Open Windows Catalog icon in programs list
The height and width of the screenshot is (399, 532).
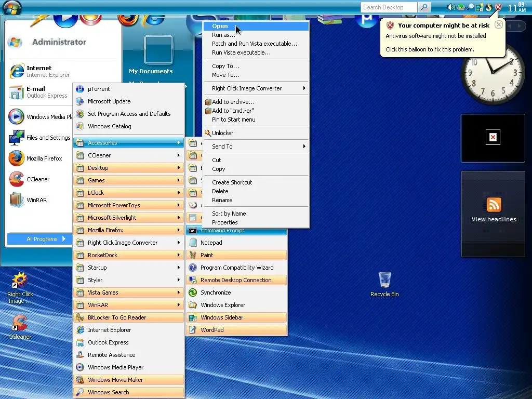point(79,126)
